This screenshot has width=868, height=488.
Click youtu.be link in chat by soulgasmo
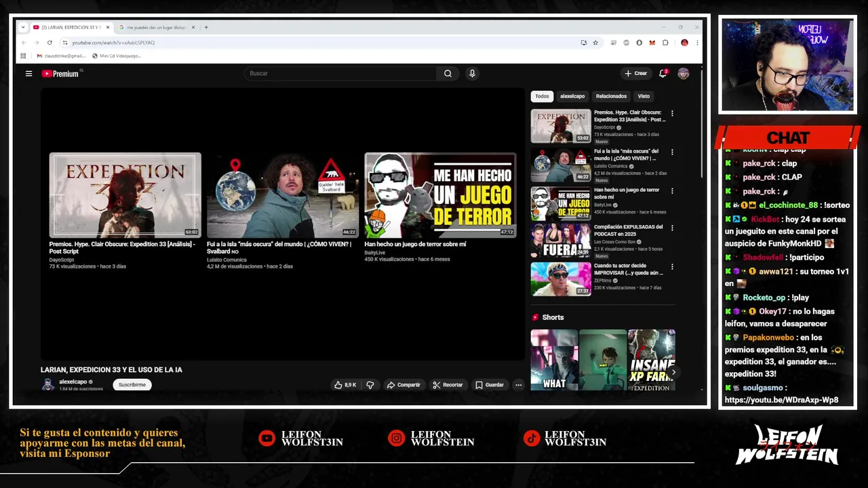[x=781, y=400]
